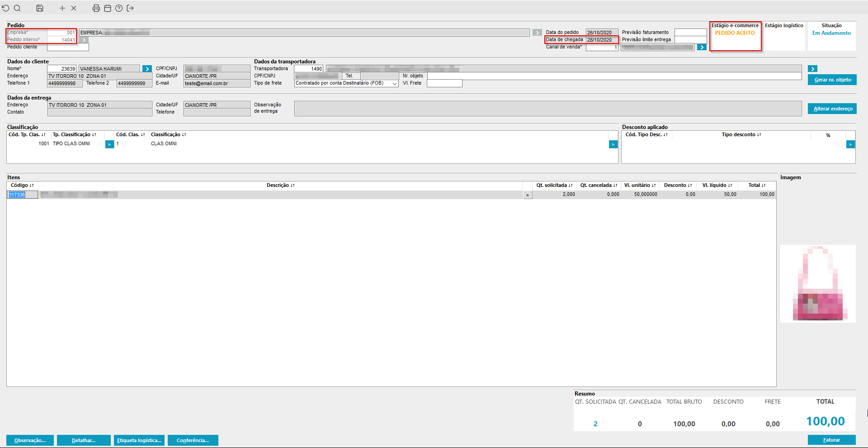Click lookup arrow on item 117336 description
The height and width of the screenshot is (448, 868).
(528, 195)
